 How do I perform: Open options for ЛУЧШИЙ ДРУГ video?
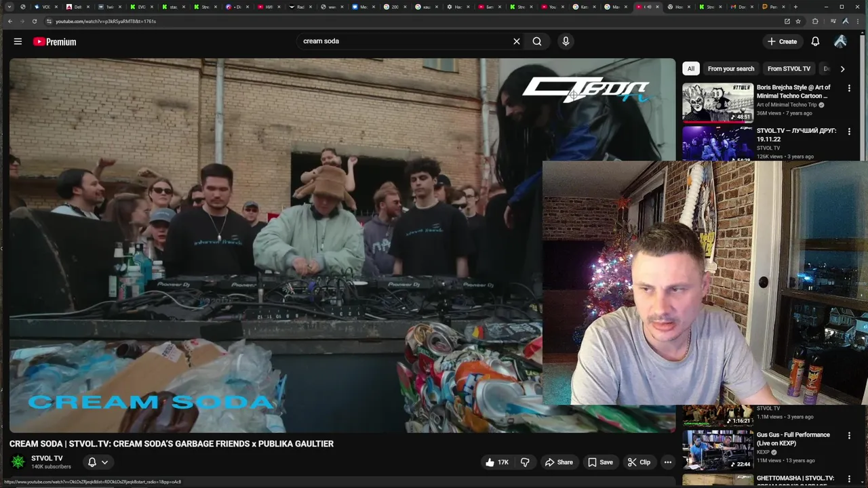pyautogui.click(x=849, y=131)
